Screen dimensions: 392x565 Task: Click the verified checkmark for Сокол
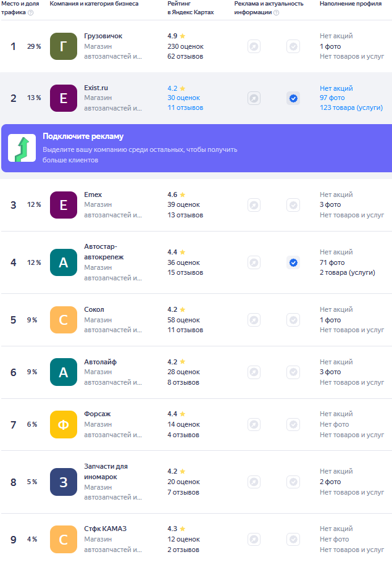[293, 320]
